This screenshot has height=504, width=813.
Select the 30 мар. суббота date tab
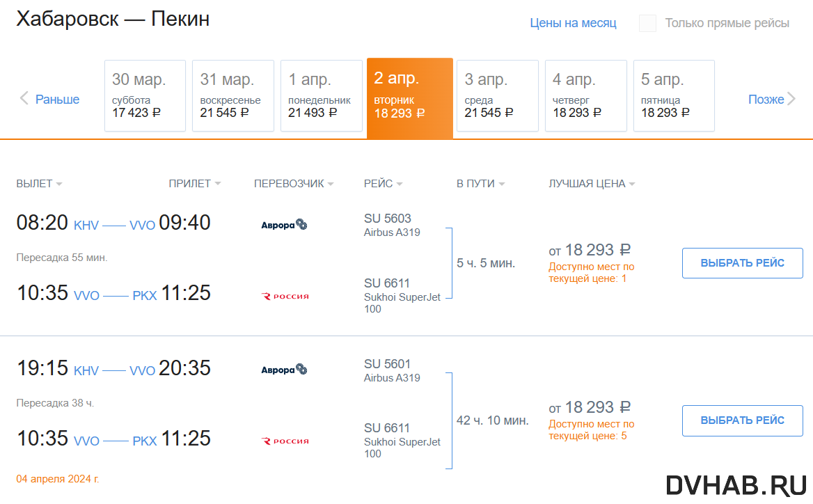145,96
